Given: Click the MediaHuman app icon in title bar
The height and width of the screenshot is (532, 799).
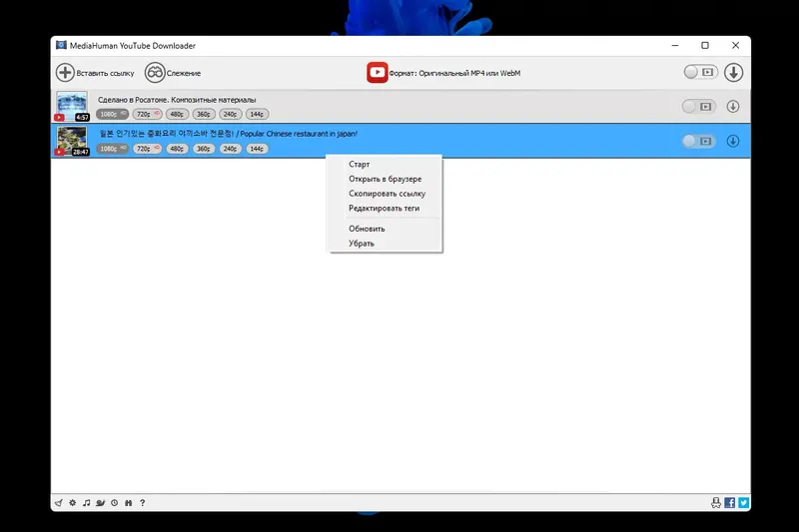Looking at the screenshot, I should click(x=61, y=45).
